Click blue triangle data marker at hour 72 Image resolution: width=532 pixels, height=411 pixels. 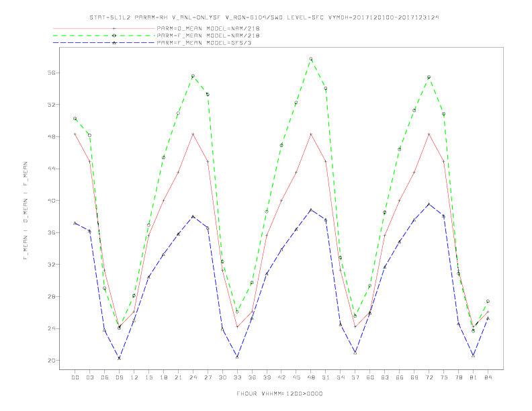(429, 204)
